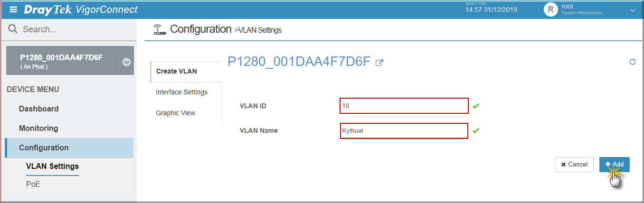Image resolution: width=644 pixels, height=203 pixels.
Task: Click the Cancel button
Action: [574, 164]
